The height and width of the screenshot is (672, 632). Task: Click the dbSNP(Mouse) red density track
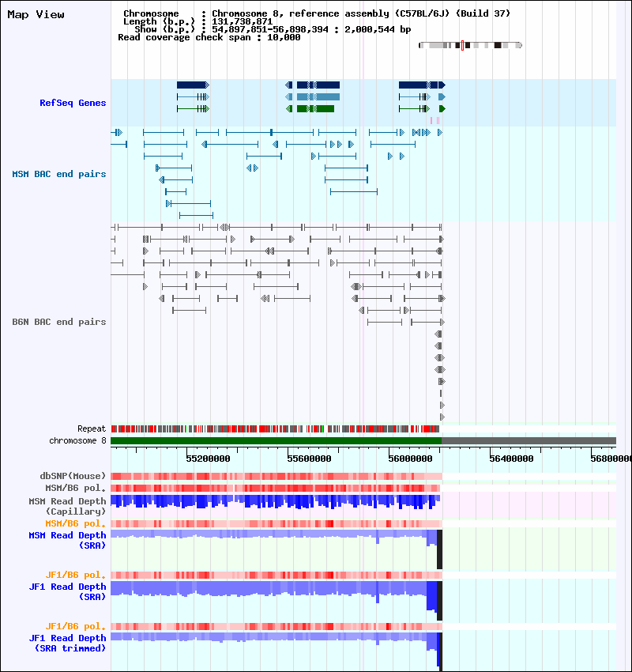[276, 476]
